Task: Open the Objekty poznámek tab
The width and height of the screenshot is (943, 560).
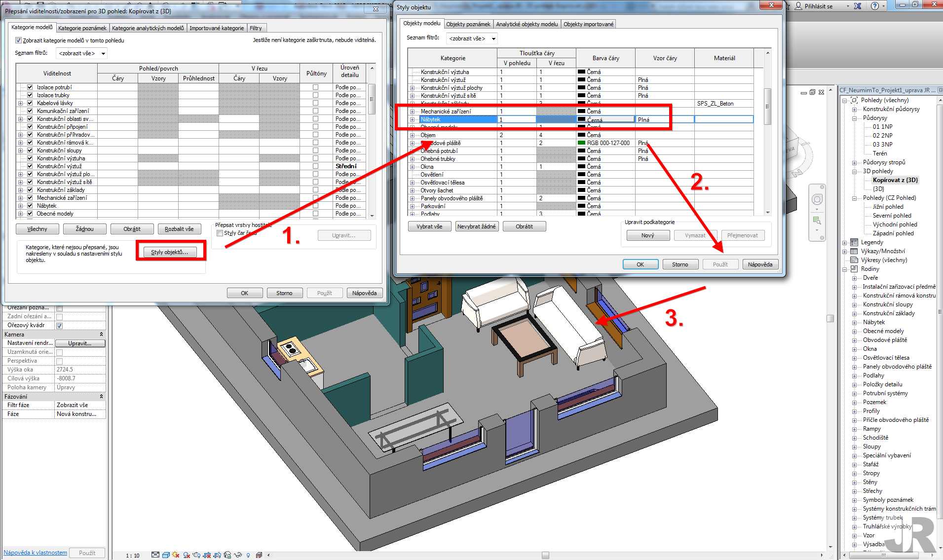Action: [x=468, y=24]
